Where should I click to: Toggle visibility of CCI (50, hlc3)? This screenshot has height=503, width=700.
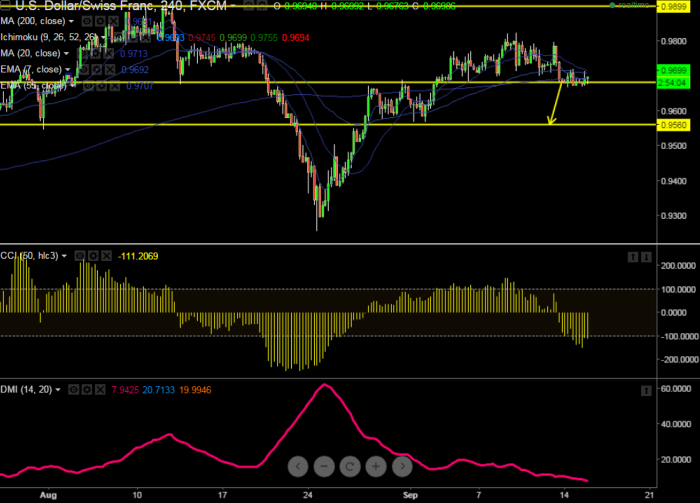79,256
